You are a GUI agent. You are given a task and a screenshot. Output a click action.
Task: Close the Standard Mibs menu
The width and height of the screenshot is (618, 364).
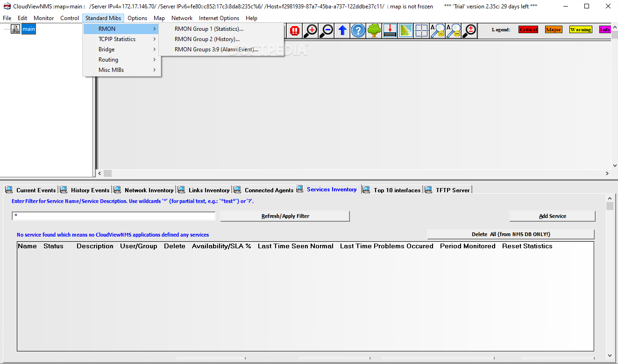tap(103, 18)
